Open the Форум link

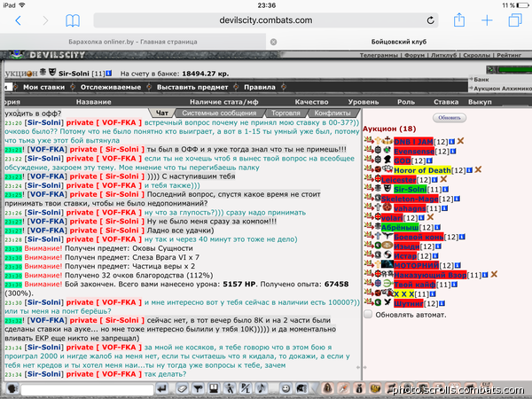[414, 55]
